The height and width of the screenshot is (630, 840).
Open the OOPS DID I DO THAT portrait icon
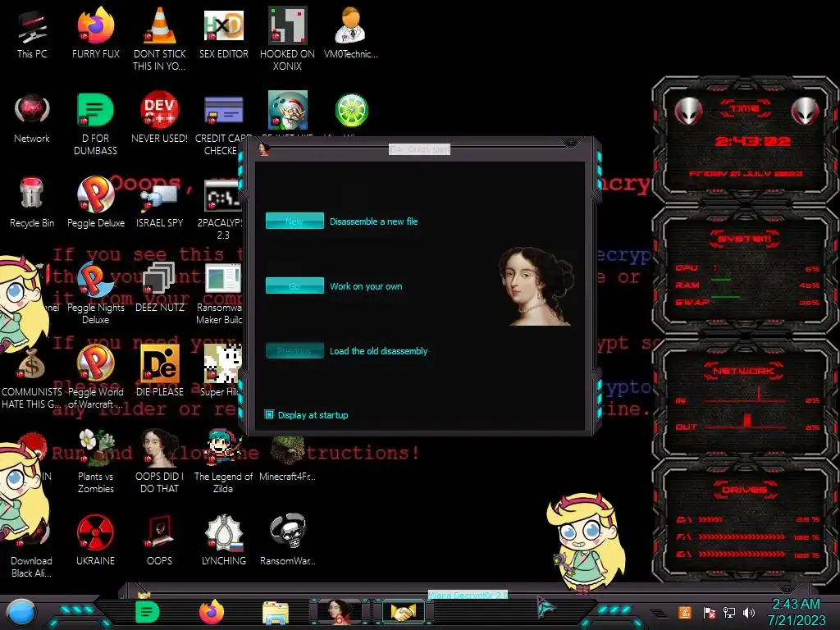[x=159, y=461]
